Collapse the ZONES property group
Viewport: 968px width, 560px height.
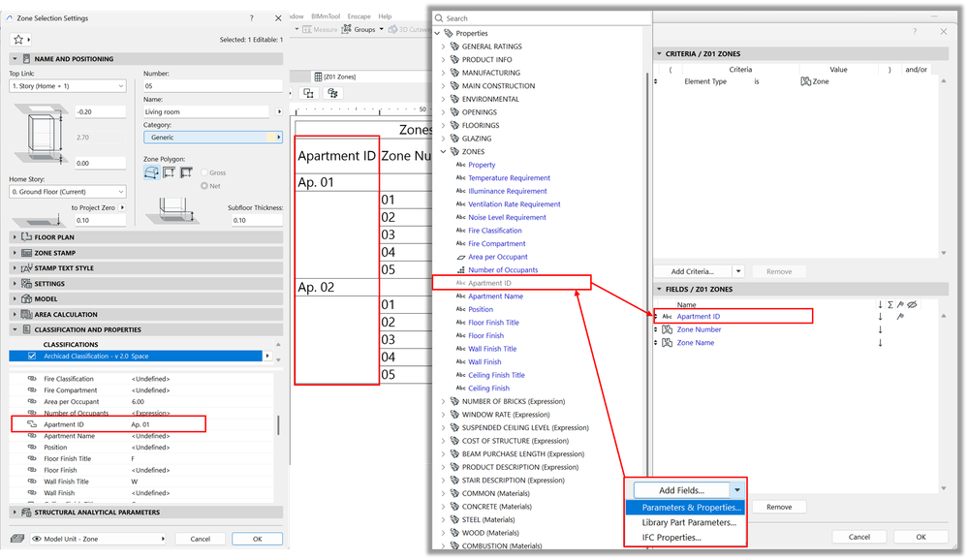443,151
